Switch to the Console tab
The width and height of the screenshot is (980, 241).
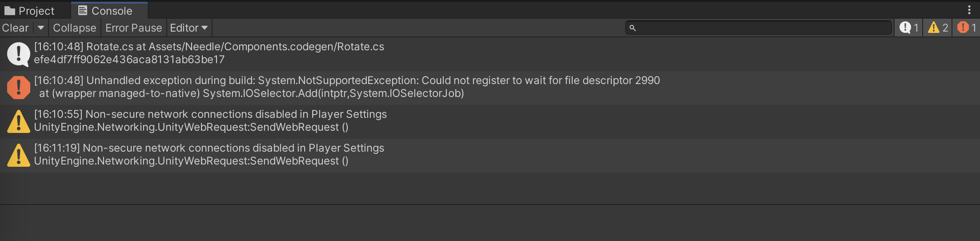coord(106,11)
